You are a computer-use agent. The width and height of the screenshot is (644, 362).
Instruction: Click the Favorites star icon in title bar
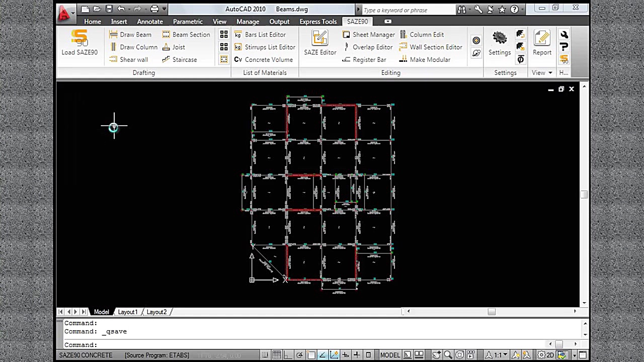[502, 9]
